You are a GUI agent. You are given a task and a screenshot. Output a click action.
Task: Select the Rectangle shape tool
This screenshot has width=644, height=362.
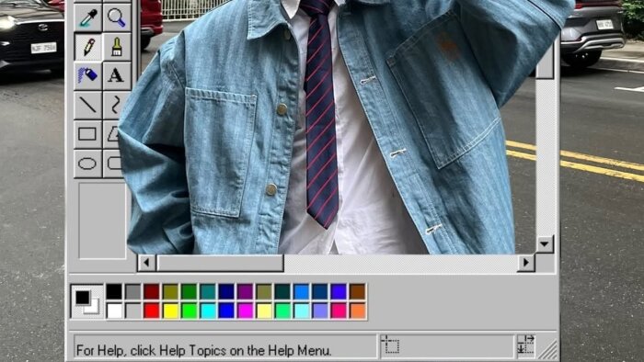tap(88, 134)
